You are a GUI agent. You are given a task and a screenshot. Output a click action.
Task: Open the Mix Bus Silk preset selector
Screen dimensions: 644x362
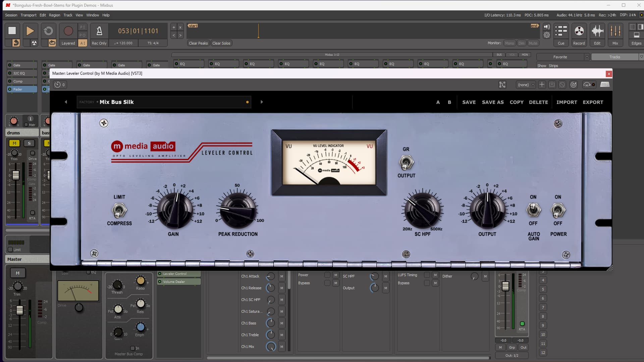click(164, 102)
